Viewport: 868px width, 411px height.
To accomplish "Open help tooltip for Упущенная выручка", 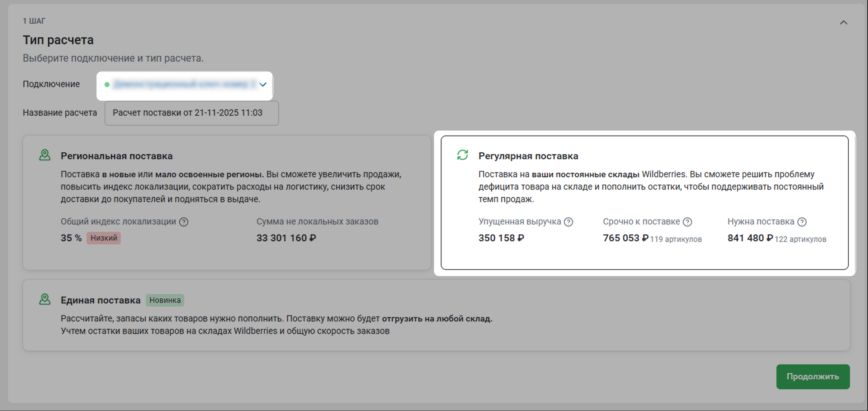I will [x=568, y=222].
